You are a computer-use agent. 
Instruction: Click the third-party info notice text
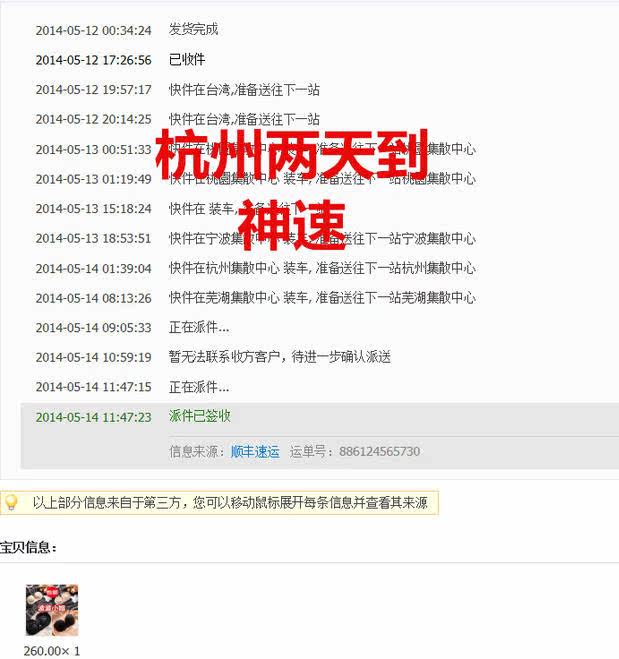point(230,503)
